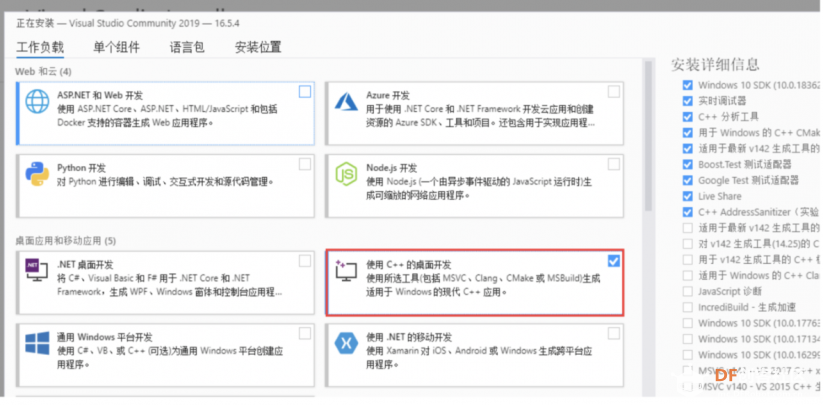Open the 语言包 tab

187,47
